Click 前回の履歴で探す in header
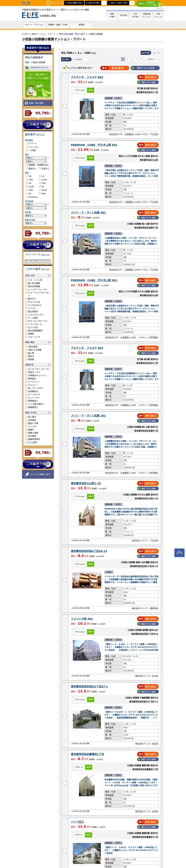This screenshot has height=868, width=186. [74, 3]
